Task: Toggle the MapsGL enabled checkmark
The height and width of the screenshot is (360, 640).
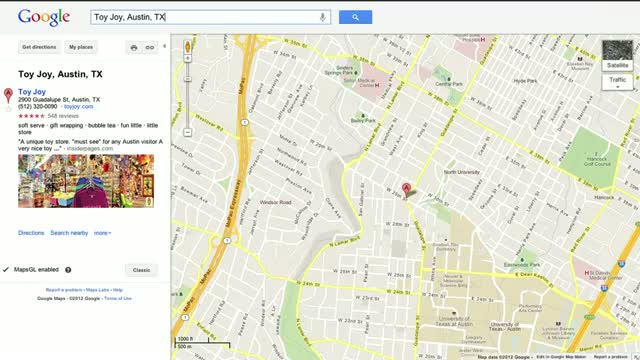Action: coord(6,269)
